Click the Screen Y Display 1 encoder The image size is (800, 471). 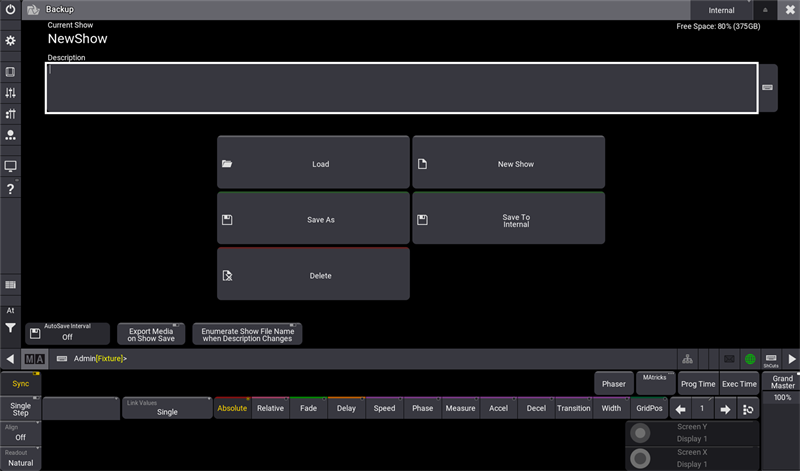(x=692, y=433)
